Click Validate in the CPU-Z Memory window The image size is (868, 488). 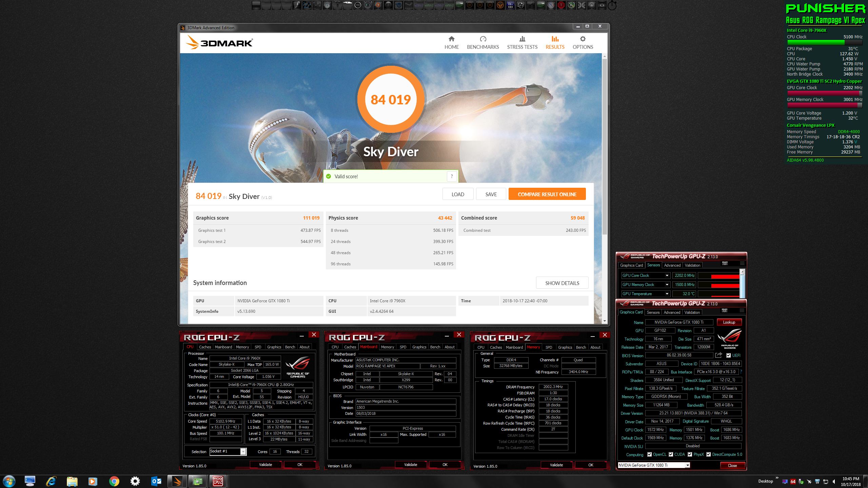pyautogui.click(x=556, y=465)
